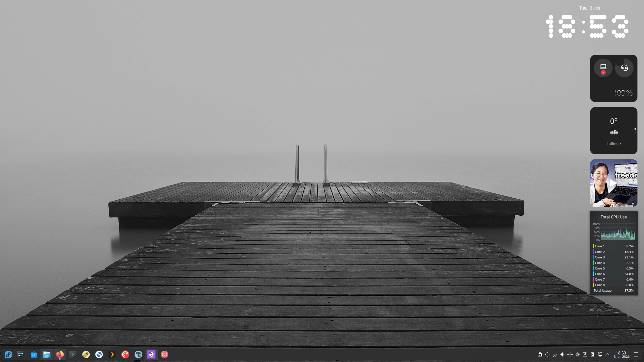The image size is (644, 362).
Task: Launch Pocket Casts from the taskbar
Action: [x=125, y=354]
